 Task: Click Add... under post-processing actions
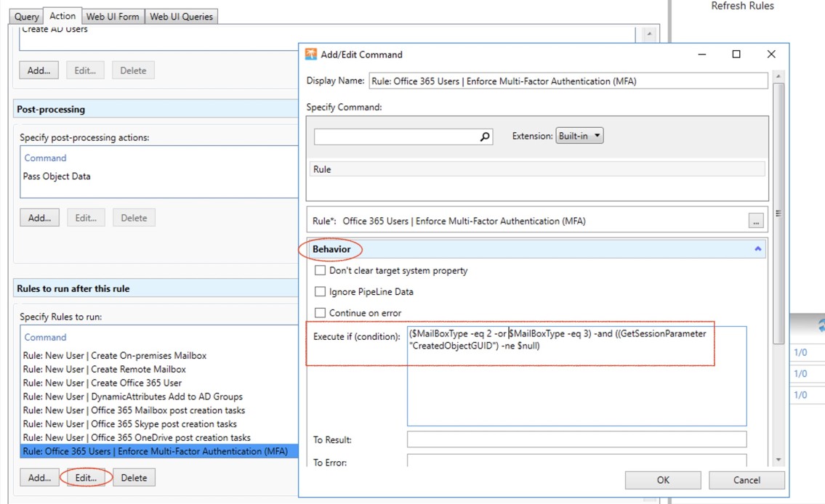point(39,218)
